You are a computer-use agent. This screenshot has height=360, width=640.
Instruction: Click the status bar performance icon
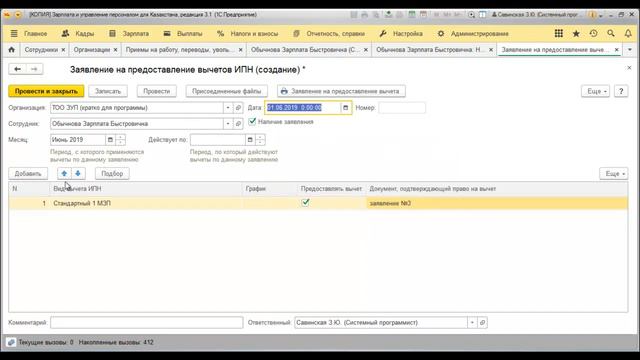11,342
